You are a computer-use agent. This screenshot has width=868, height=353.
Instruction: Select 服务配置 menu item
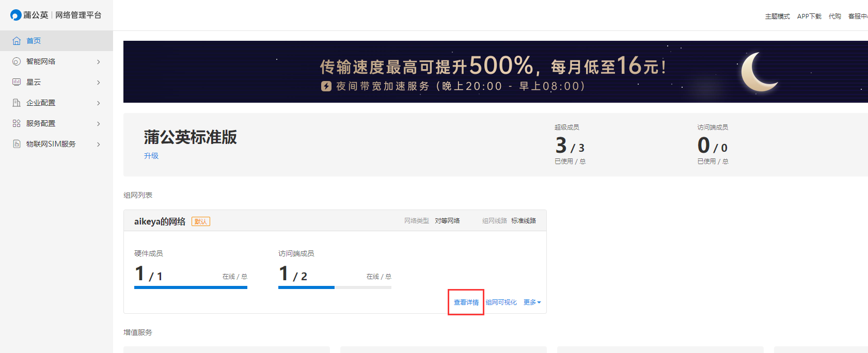pos(56,123)
